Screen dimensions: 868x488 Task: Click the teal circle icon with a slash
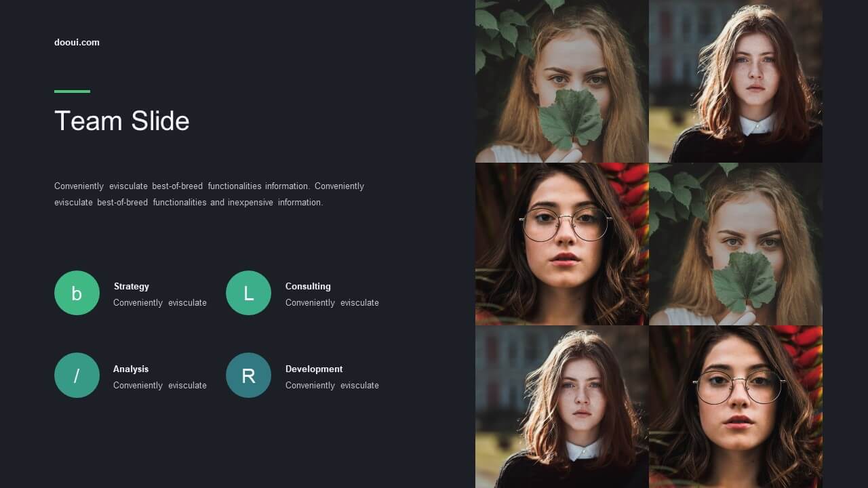pyautogui.click(x=77, y=375)
